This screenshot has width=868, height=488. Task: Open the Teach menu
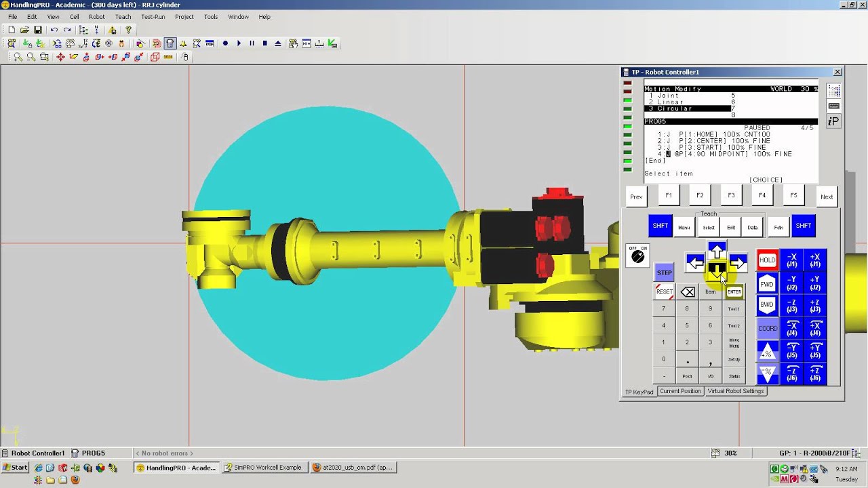[x=123, y=17]
